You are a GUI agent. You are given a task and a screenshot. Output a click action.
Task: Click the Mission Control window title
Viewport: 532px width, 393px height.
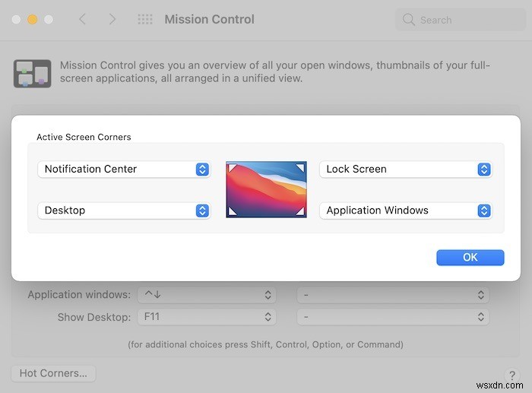point(209,19)
